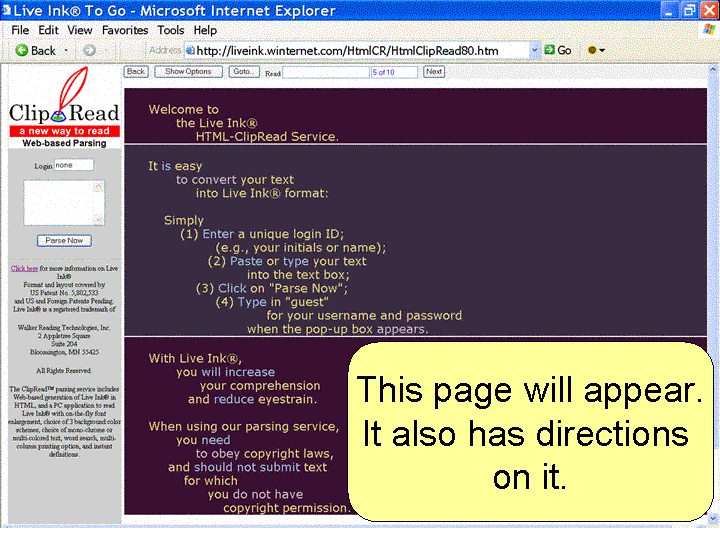Click the Login ID input field
Screen dimensions: 720x540
[x=73, y=165]
